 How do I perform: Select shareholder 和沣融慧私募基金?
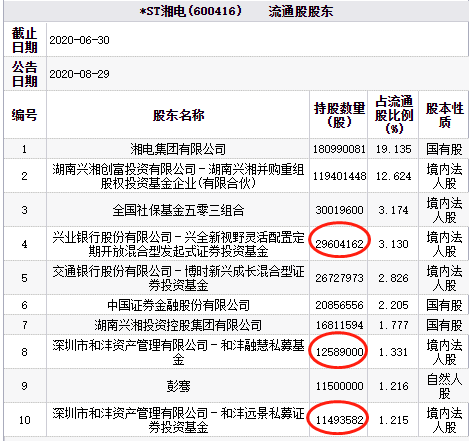pos(178,352)
